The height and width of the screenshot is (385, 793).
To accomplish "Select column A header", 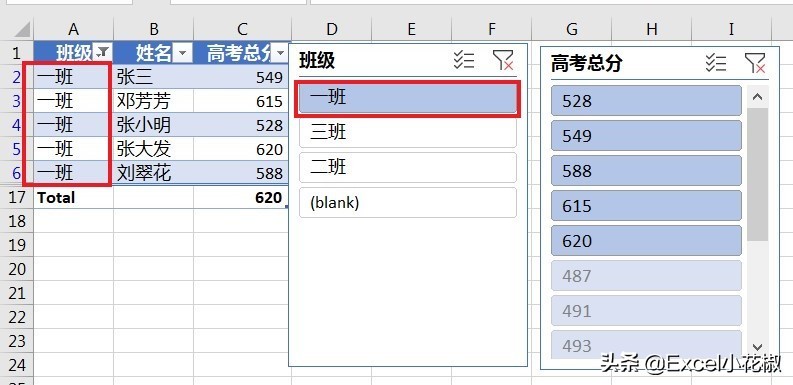I will (x=74, y=29).
